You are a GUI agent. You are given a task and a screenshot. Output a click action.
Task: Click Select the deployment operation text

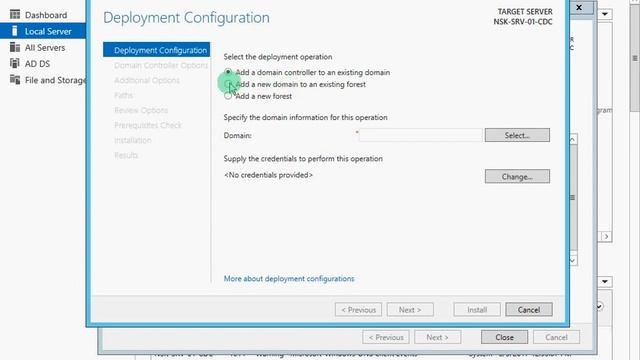[278, 57]
